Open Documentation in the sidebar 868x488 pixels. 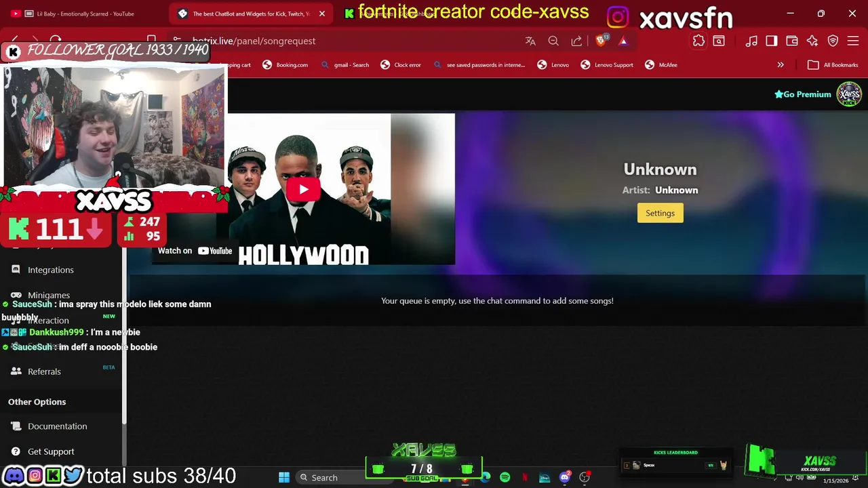(x=58, y=426)
